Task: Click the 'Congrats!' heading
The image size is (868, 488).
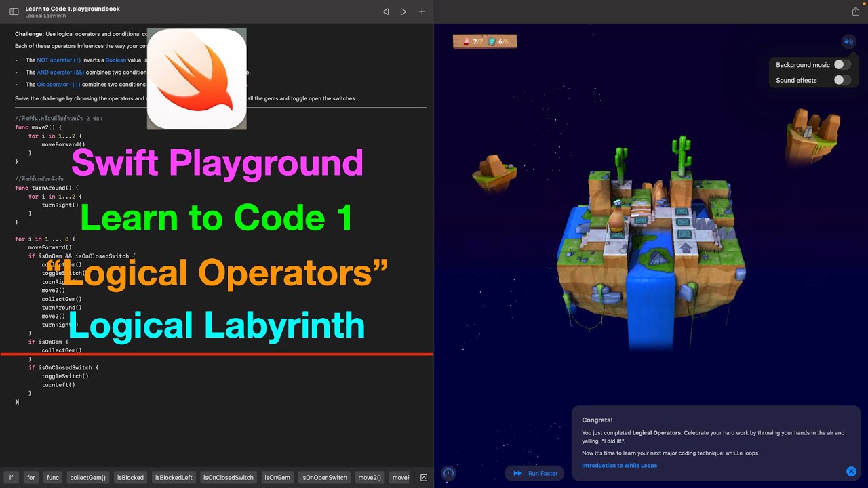Action: (597, 420)
